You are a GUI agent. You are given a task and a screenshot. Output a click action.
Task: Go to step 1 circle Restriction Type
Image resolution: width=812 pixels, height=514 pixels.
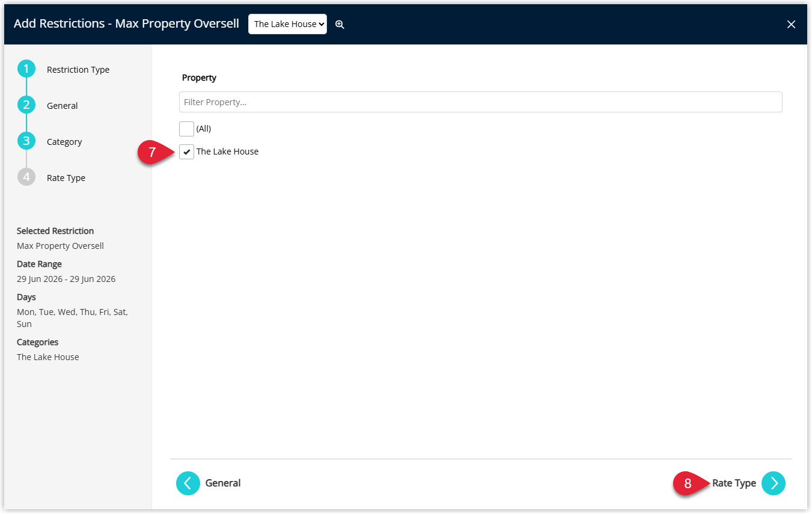[26, 69]
